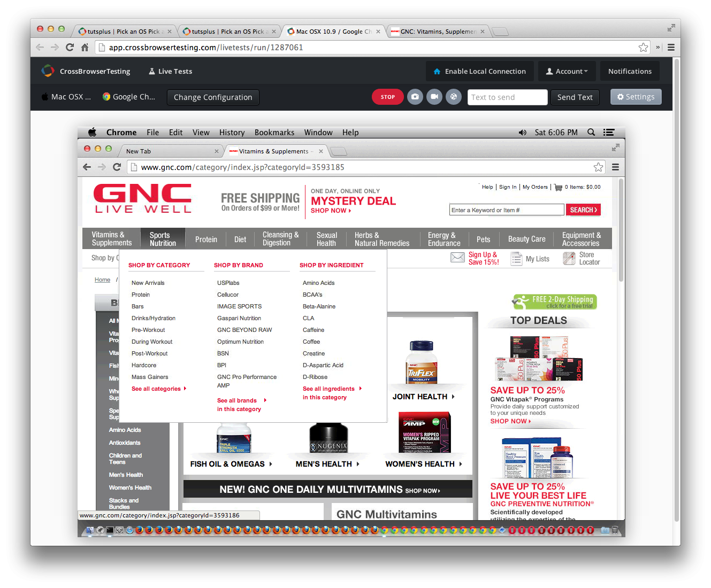Open Amino Acids in left sidebar
This screenshot has width=711, height=588.
click(125, 430)
